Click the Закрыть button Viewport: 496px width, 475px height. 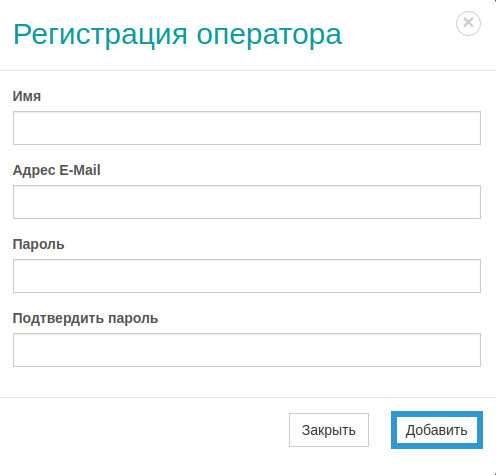[x=329, y=430]
